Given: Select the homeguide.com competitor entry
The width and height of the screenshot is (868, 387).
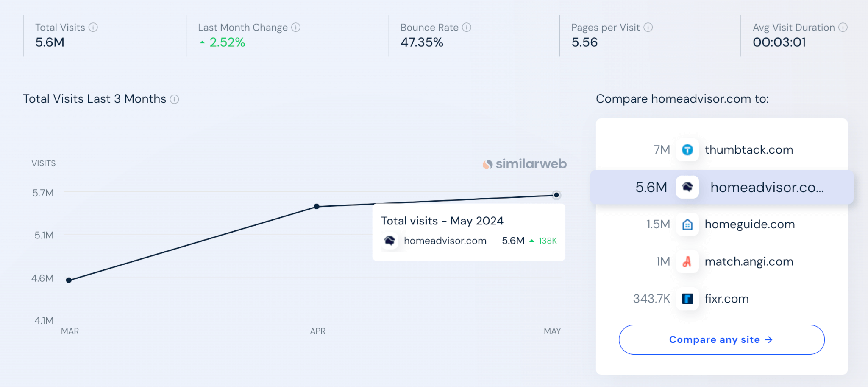Looking at the screenshot, I should tap(749, 224).
